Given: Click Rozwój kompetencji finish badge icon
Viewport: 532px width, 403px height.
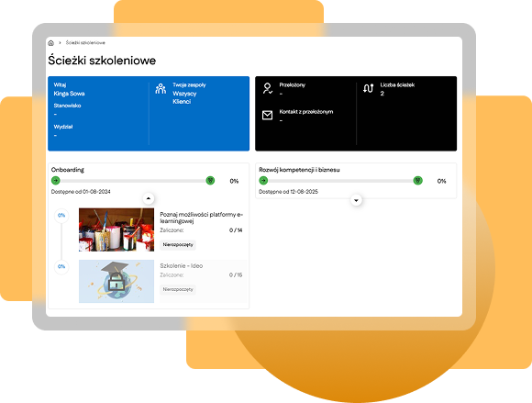Looking at the screenshot, I should [x=417, y=181].
